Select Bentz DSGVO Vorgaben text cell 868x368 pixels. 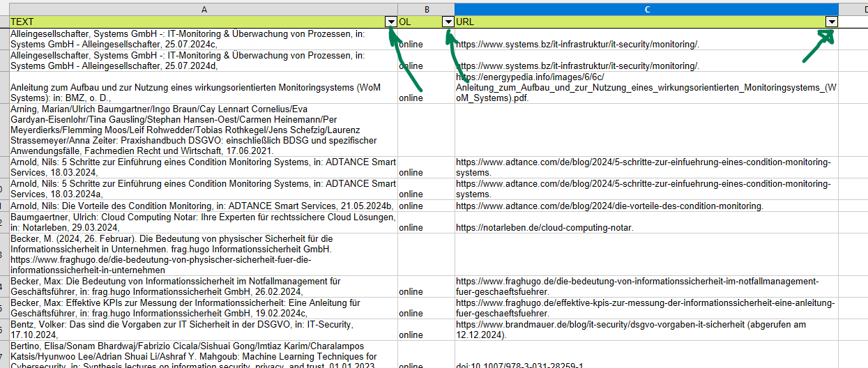pyautogui.click(x=204, y=330)
